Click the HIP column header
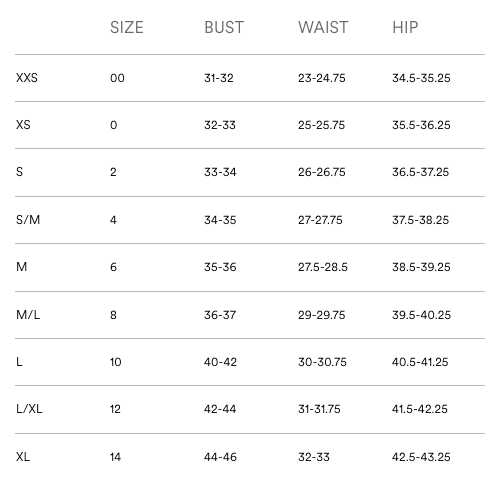 [405, 27]
